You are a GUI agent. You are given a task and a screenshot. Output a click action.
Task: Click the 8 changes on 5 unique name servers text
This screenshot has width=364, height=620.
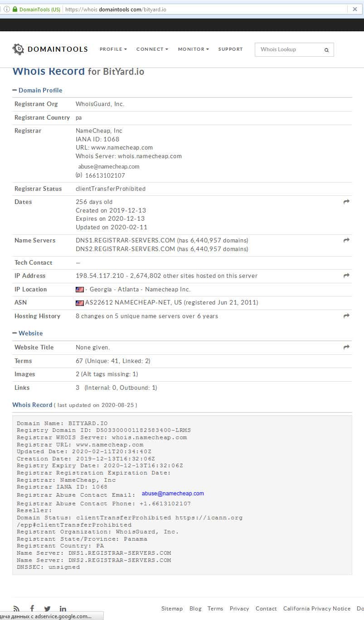[147, 316]
